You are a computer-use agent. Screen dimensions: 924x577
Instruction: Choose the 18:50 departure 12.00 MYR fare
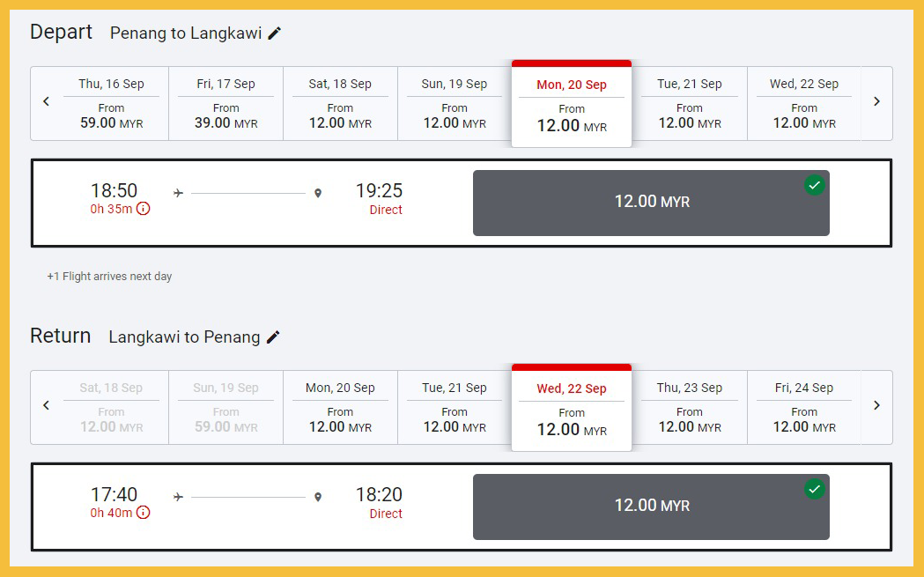(651, 203)
